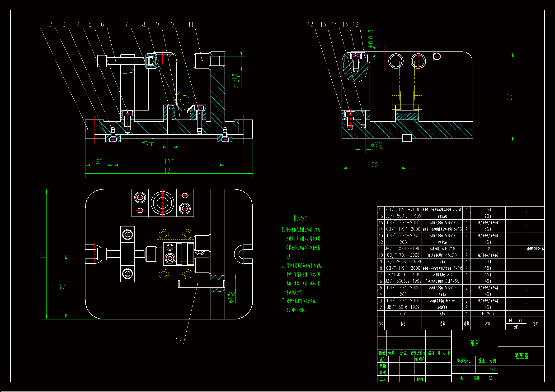This screenshot has height=392, width=555.
Task: Select the 技术要求 heading text
Action: point(301,218)
